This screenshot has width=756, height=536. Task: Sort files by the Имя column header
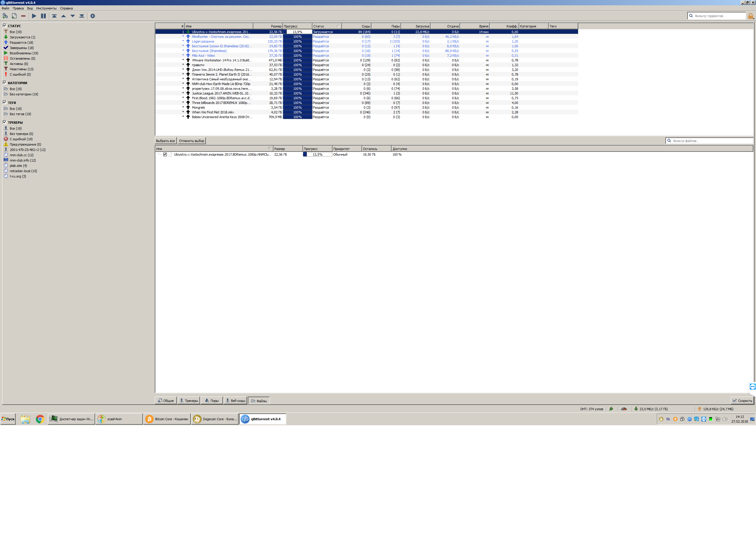(x=211, y=149)
